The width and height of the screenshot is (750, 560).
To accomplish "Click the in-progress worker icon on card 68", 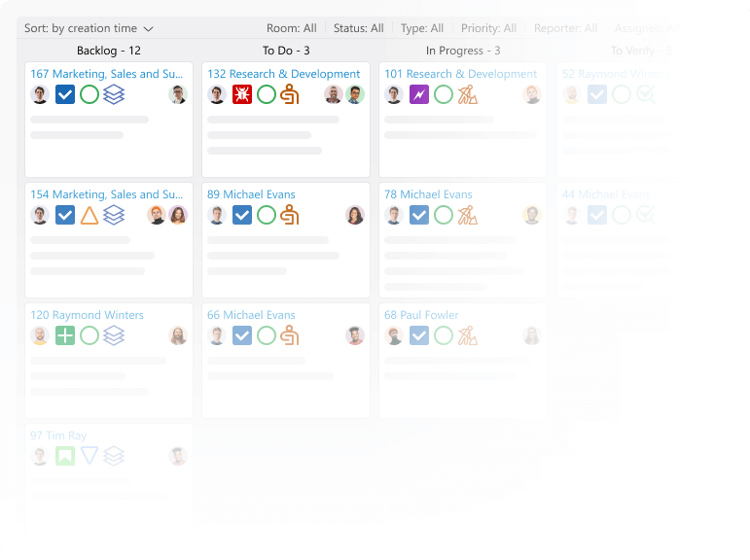I will pyautogui.click(x=467, y=335).
